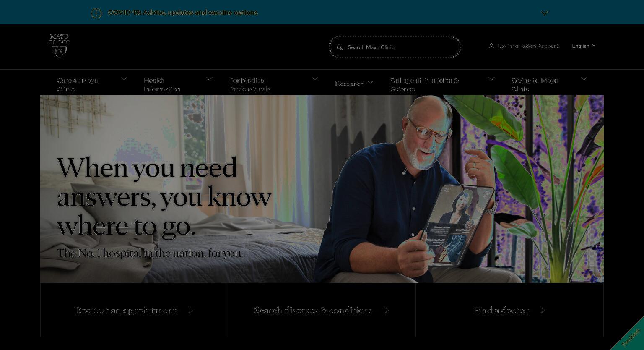Expand the Health Information chevron
The height and width of the screenshot is (350, 644).
[209, 79]
